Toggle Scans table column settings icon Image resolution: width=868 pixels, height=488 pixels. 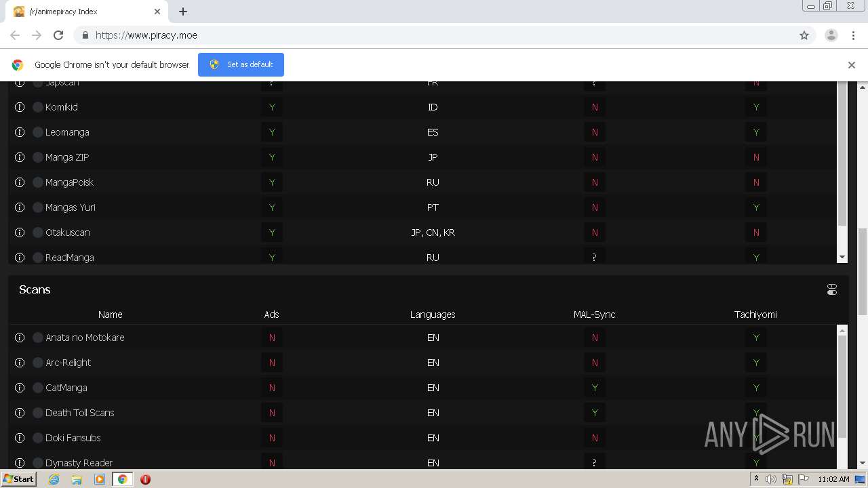click(832, 289)
